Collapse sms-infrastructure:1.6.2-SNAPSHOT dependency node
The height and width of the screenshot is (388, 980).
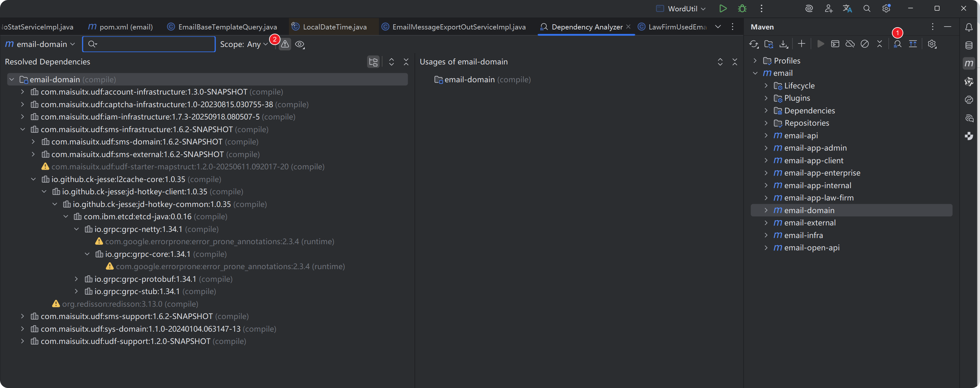pos(23,129)
